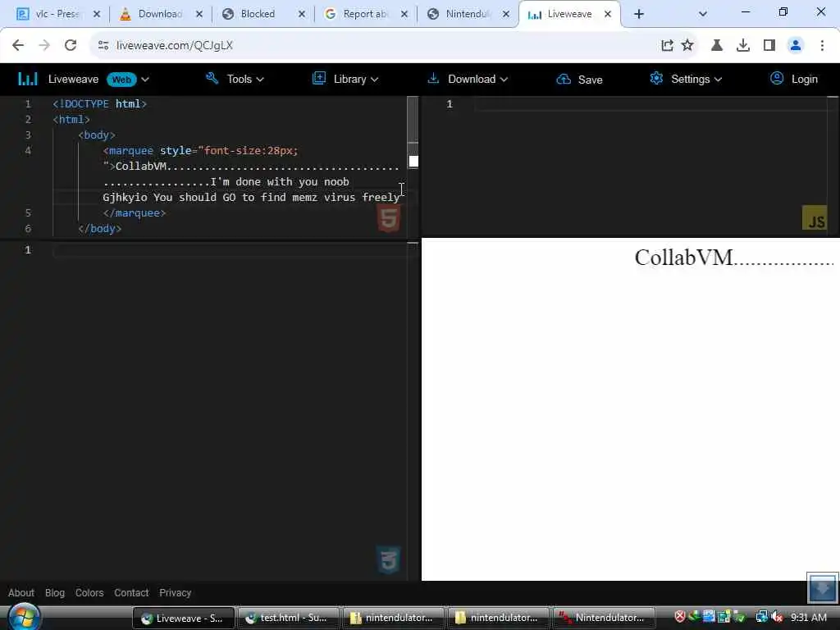Click the Liveweave logo icon
Image resolution: width=840 pixels, height=630 pixels.
pyautogui.click(x=27, y=80)
